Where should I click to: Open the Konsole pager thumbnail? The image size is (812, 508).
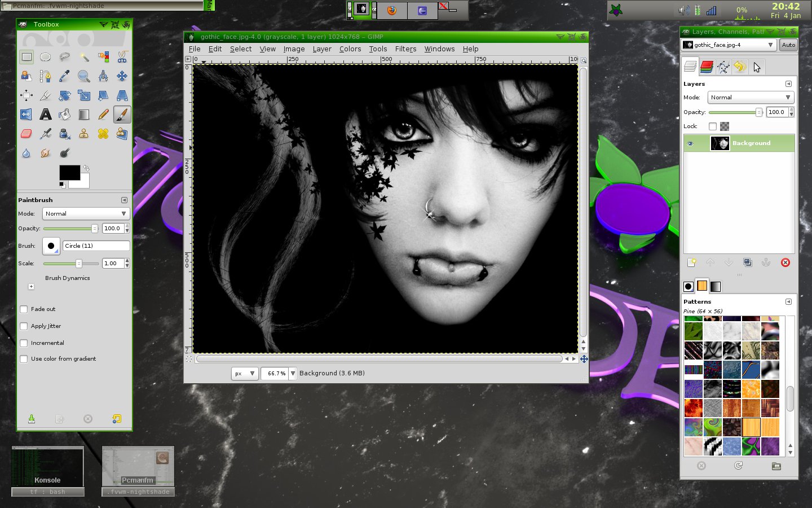pos(48,466)
